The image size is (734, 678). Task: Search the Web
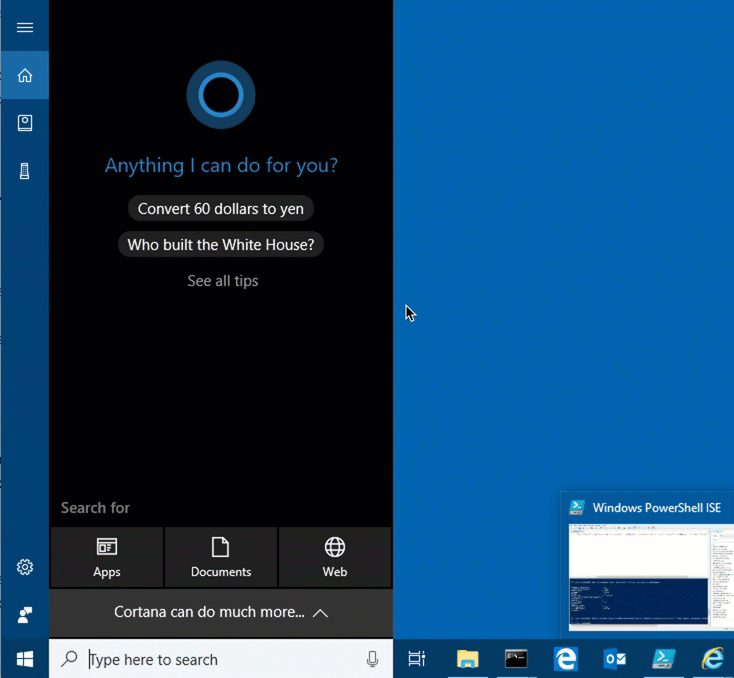point(335,557)
